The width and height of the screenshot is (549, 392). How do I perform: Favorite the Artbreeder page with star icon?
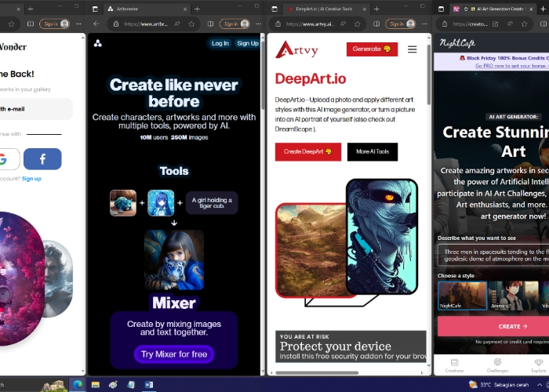(191, 24)
